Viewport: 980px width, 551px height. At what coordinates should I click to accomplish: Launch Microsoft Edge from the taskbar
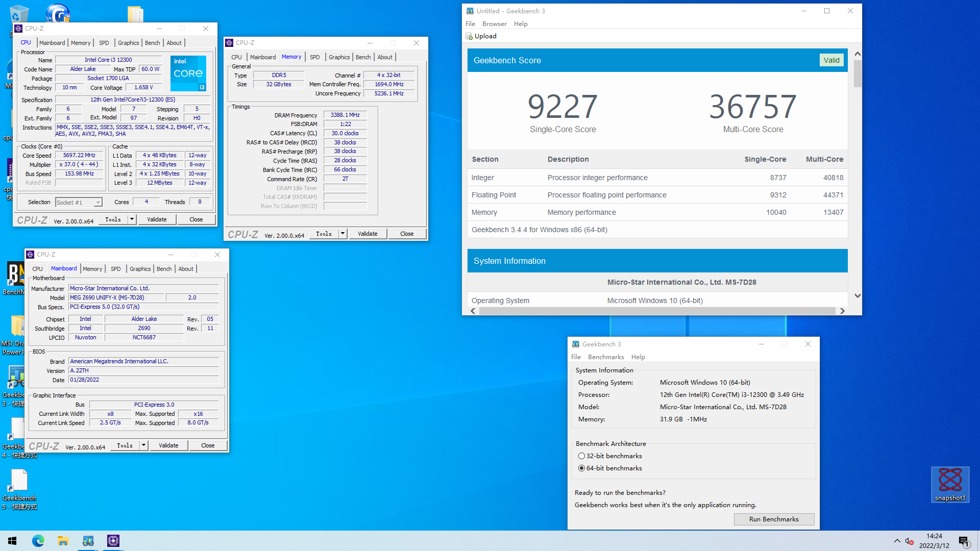coord(38,541)
